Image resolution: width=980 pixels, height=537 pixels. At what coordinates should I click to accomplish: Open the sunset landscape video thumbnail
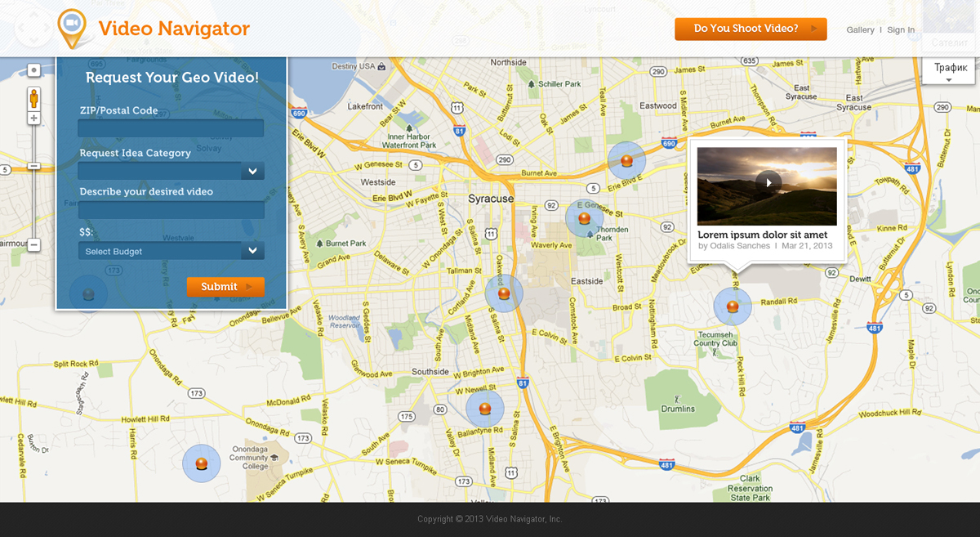(x=767, y=186)
